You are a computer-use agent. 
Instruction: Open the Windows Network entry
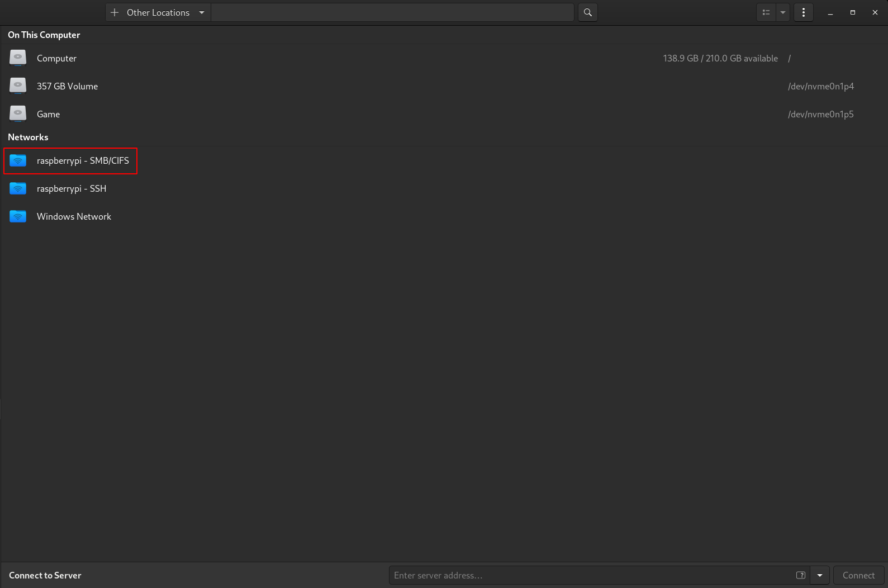pyautogui.click(x=74, y=217)
